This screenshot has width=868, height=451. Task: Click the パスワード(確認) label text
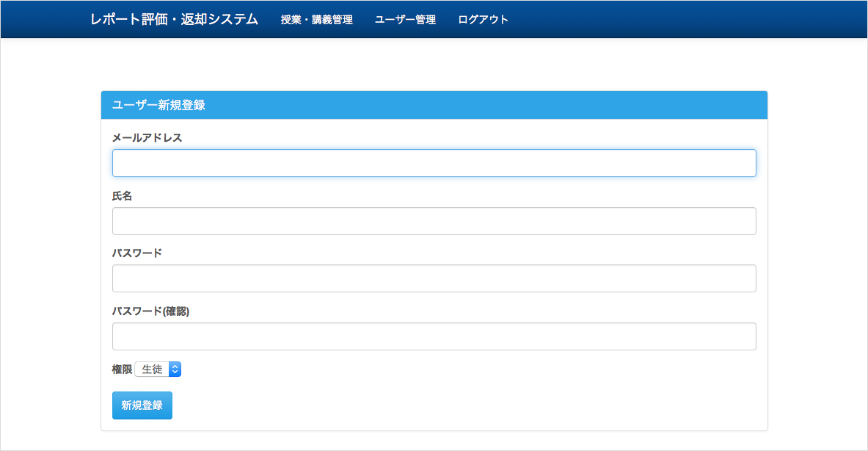point(150,311)
